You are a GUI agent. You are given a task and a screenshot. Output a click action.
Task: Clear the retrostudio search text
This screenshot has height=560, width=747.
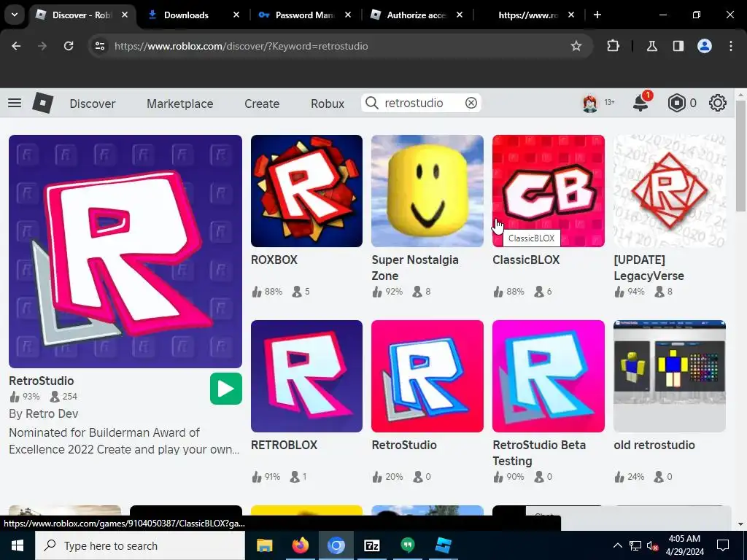pos(471,103)
